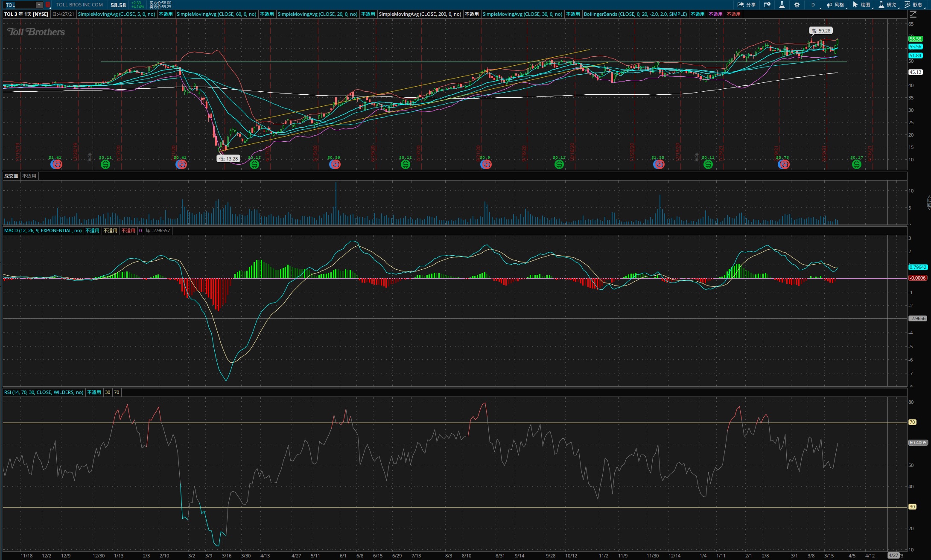Click the +2.33 price change value
Viewport: 931px width, 560px height.
click(x=137, y=3)
